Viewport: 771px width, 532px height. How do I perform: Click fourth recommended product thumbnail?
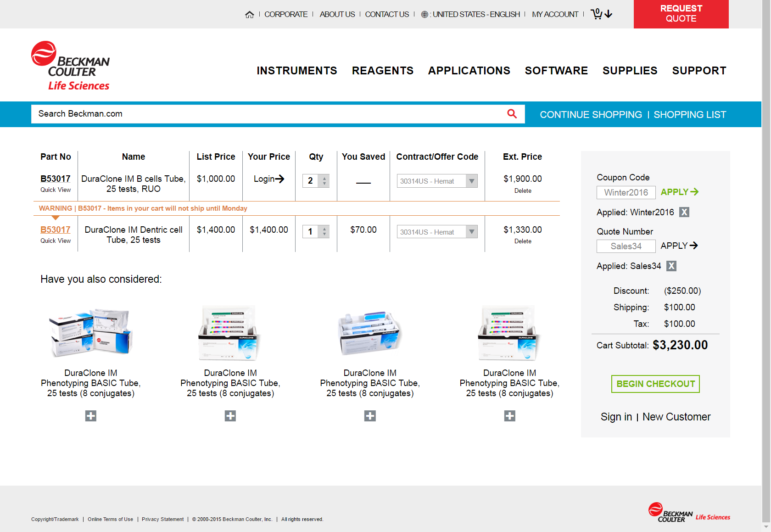pos(509,333)
